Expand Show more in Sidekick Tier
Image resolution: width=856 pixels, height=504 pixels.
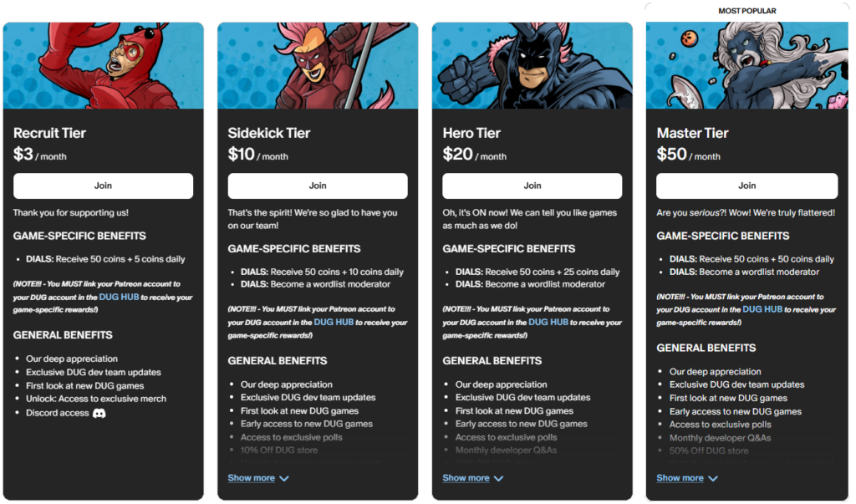251,478
